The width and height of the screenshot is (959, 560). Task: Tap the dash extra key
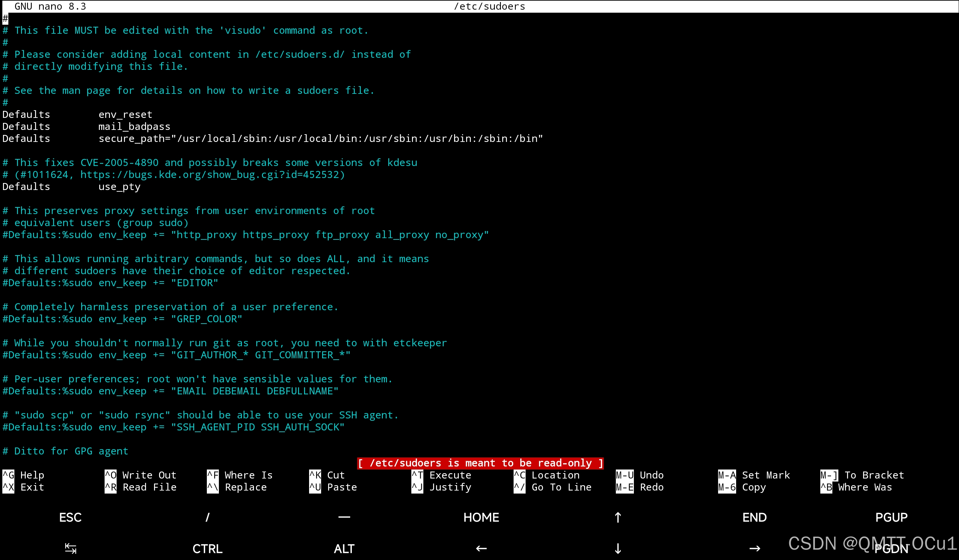pos(344,517)
